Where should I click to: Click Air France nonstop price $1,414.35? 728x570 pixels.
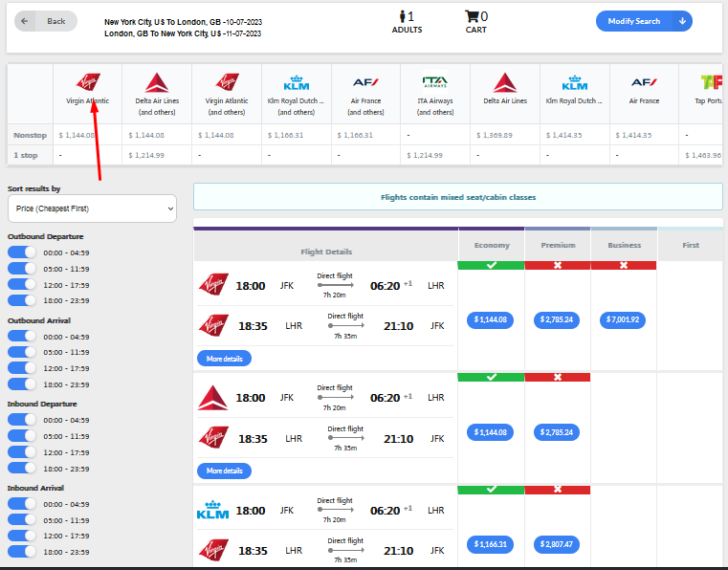(x=633, y=135)
